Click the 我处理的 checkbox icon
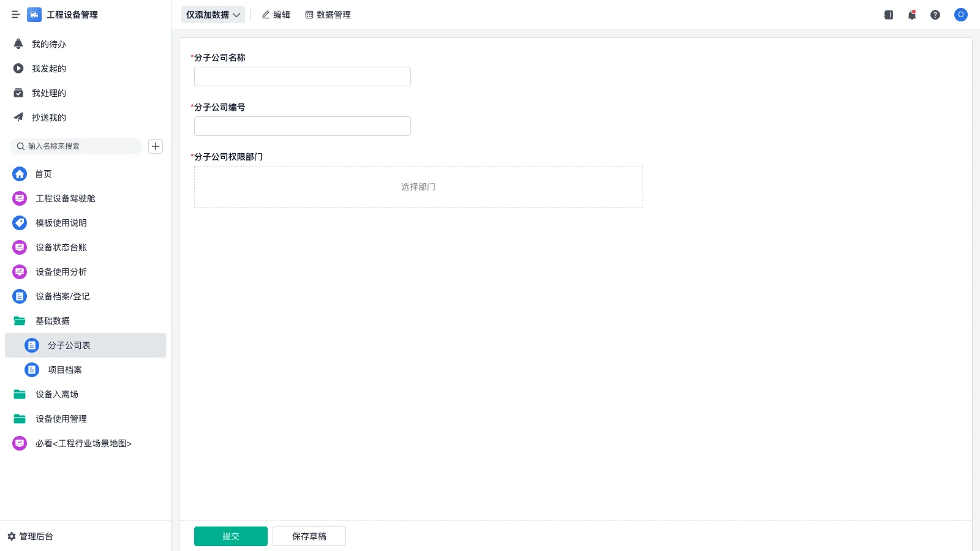The width and height of the screenshot is (980, 551). point(18,93)
